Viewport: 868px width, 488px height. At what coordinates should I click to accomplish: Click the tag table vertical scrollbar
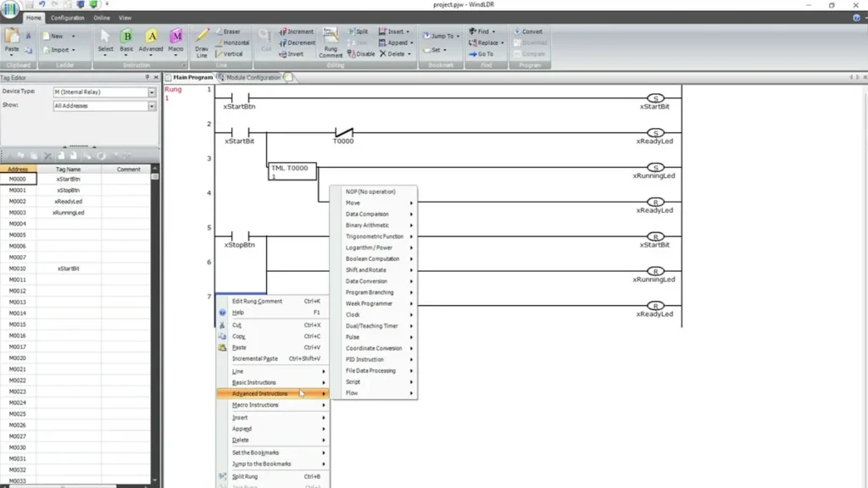(x=155, y=323)
